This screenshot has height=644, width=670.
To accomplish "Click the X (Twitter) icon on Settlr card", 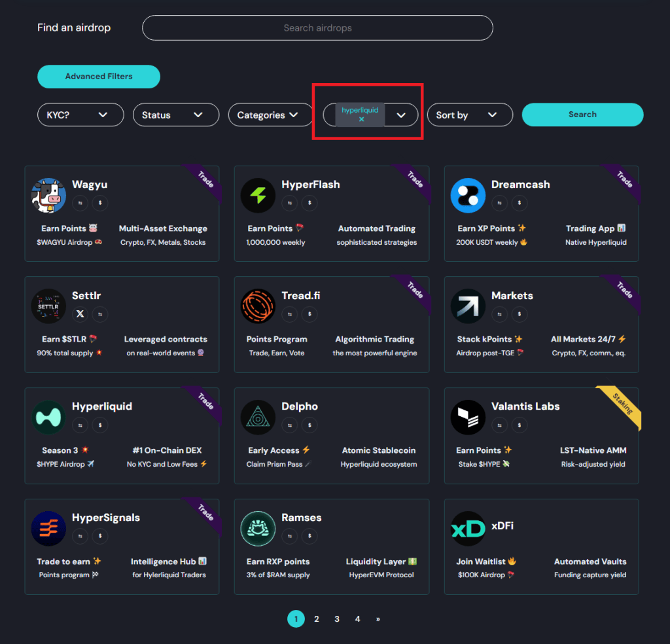I will [80, 314].
